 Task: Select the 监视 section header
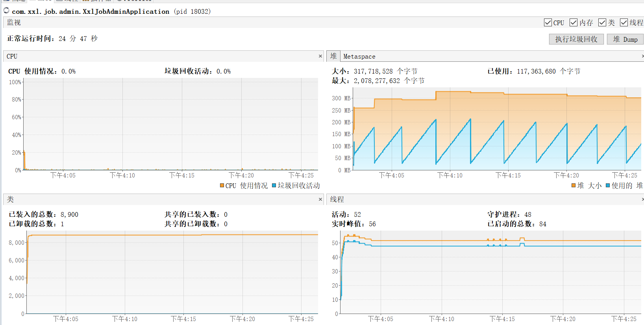(x=14, y=22)
